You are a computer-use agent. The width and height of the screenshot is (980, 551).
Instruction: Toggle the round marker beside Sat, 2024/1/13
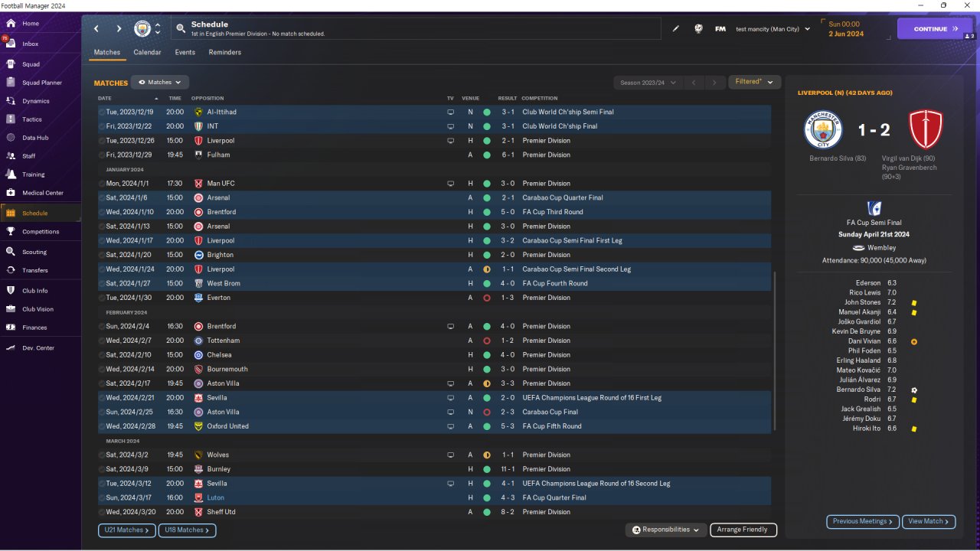pyautogui.click(x=102, y=227)
